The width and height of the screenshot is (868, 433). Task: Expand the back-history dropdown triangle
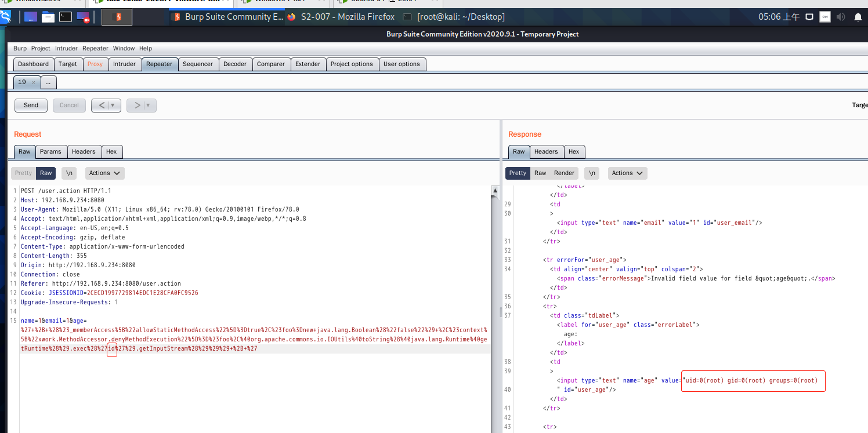tap(114, 105)
